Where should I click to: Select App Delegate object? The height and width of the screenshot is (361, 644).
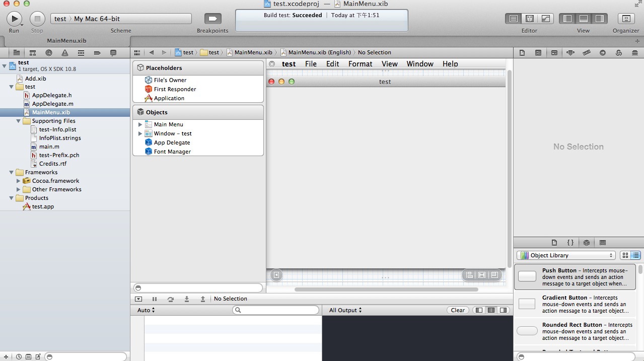click(172, 142)
